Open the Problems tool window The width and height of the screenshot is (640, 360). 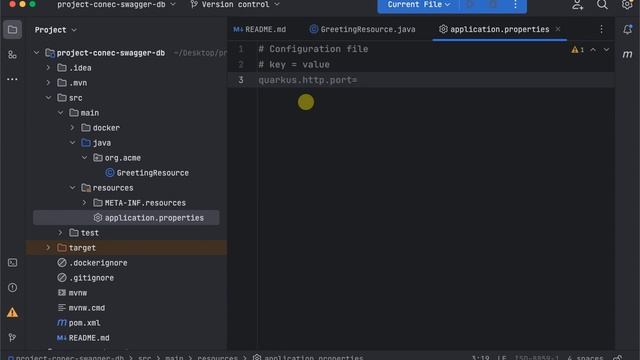pos(12,288)
